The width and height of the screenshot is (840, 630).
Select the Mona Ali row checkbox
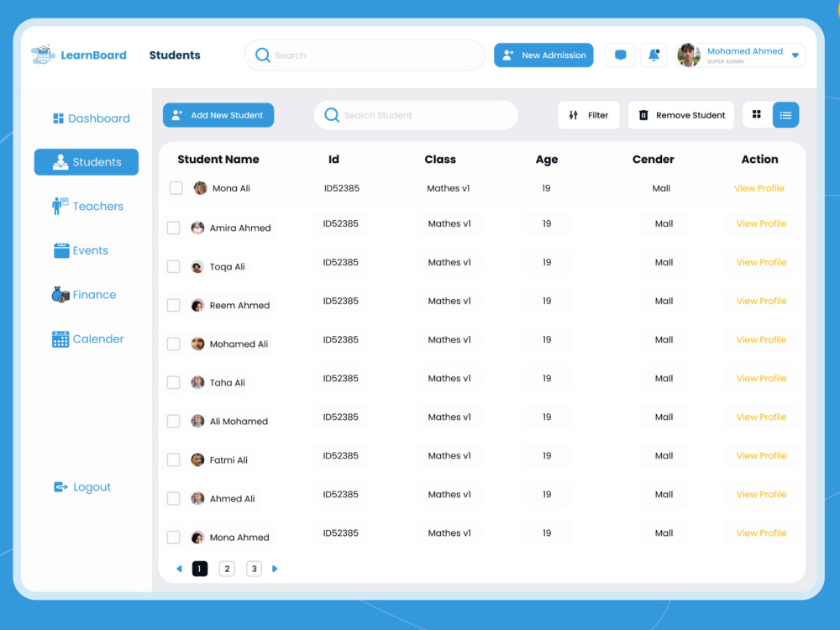coord(176,188)
